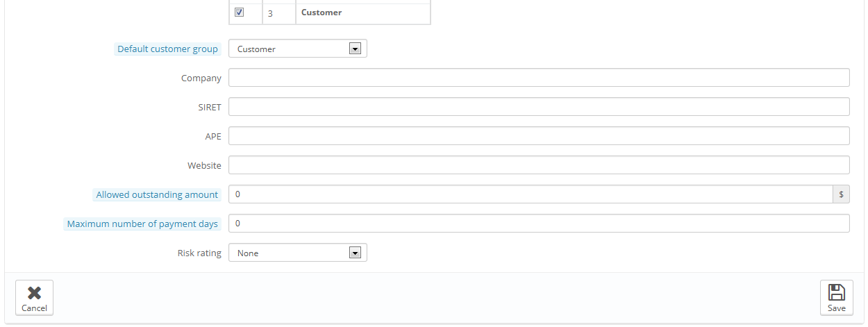Click the ID 3 cell in the group table
This screenshot has width=868, height=327.
(x=279, y=13)
